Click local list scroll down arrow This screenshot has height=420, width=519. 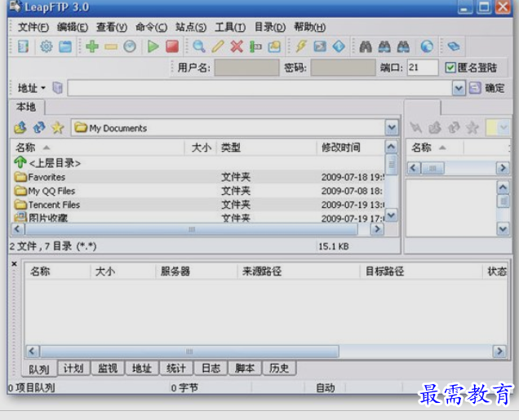(391, 216)
